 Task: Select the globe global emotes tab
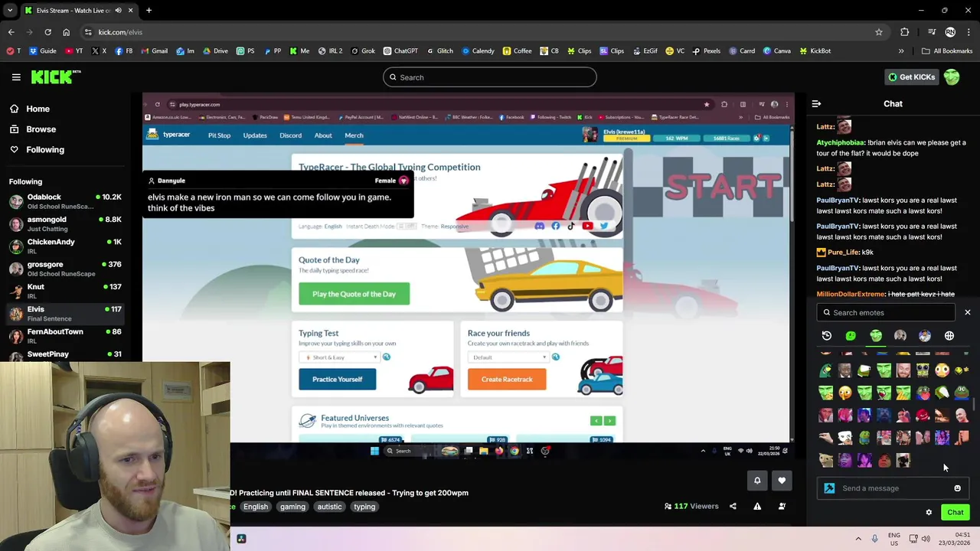coord(949,335)
